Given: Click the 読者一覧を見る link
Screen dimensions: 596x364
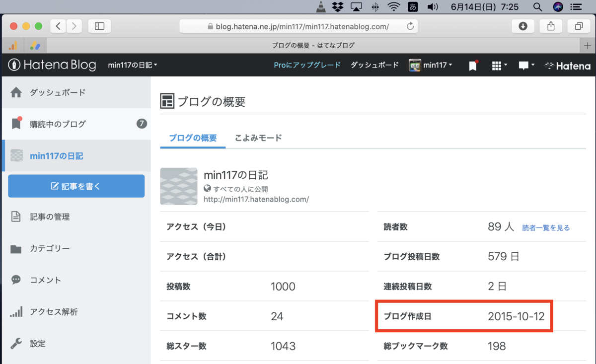Looking at the screenshot, I should [x=546, y=228].
